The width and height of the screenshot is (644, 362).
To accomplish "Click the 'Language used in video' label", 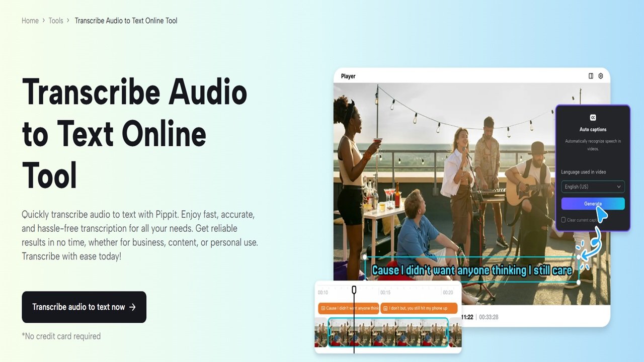I will (584, 172).
